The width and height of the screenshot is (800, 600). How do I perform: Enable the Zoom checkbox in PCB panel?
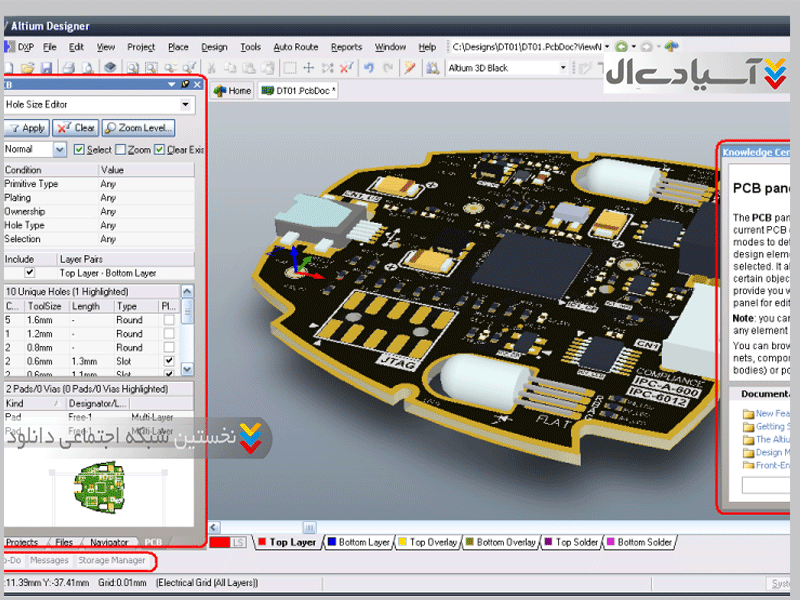coord(118,150)
